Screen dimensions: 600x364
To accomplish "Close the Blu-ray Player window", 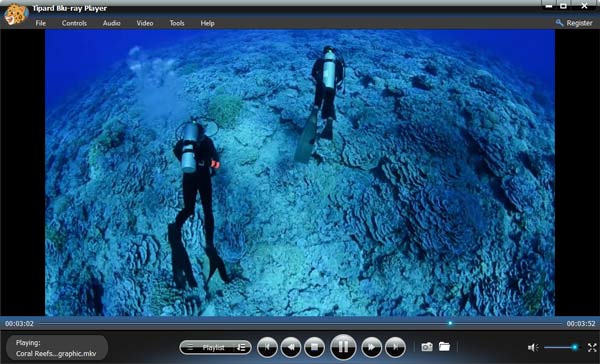I will tap(585, 6).
